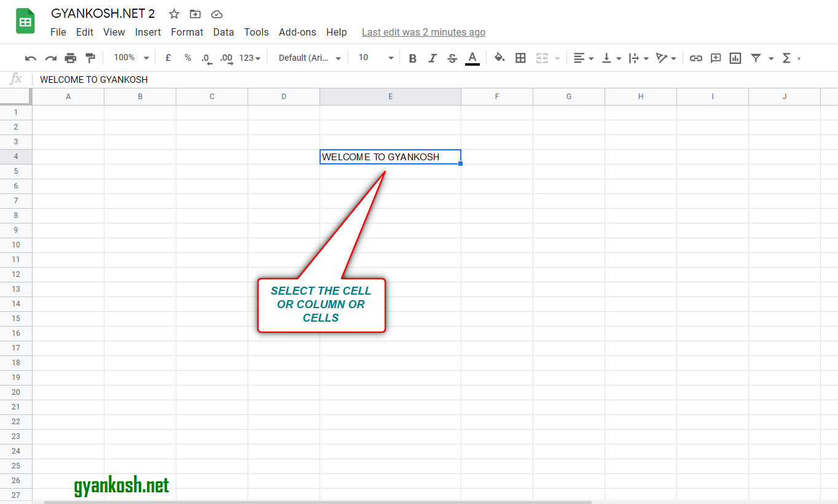Click the Undo arrow icon
The height and width of the screenshot is (504, 838).
point(31,58)
